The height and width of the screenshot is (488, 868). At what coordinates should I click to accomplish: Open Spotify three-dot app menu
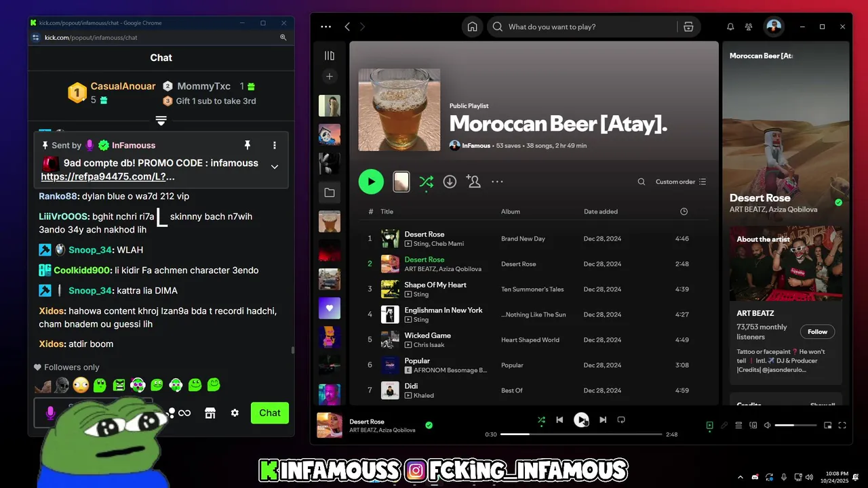pyautogui.click(x=325, y=27)
